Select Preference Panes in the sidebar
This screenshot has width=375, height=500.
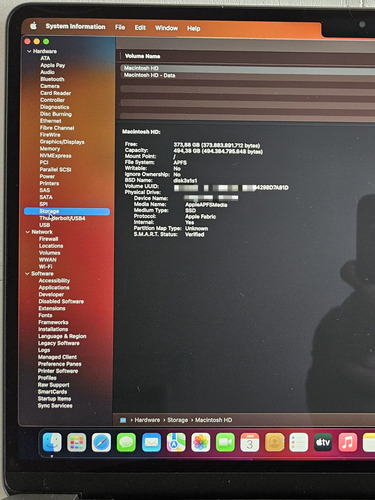tap(60, 364)
